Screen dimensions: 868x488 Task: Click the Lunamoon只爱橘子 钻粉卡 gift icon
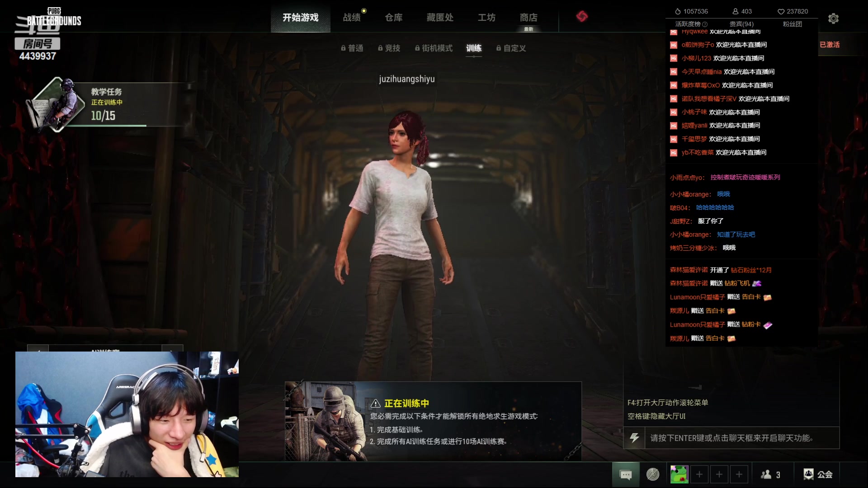point(768,325)
